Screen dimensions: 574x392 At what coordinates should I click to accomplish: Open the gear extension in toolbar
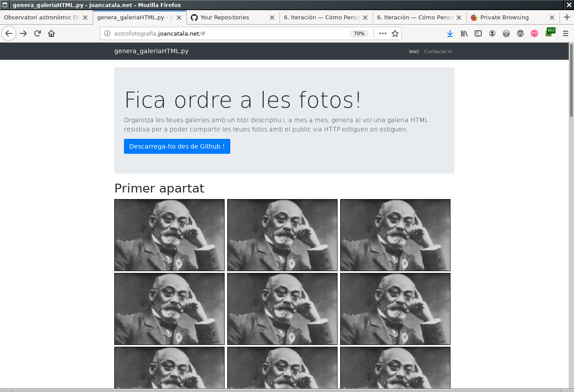pyautogui.click(x=506, y=33)
